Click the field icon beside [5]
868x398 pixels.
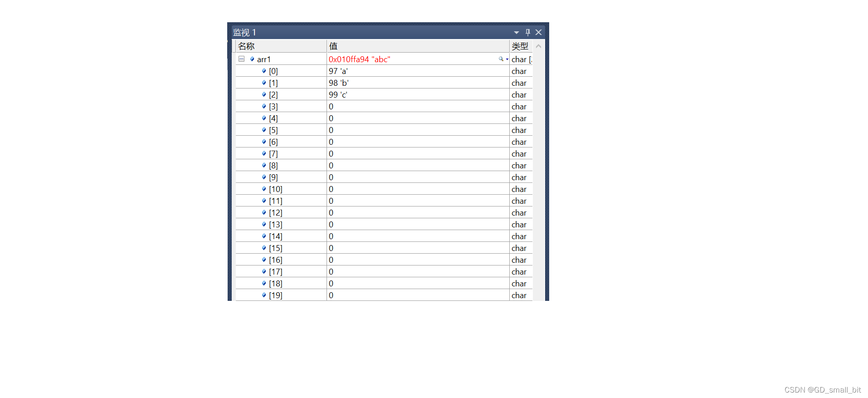coord(264,130)
